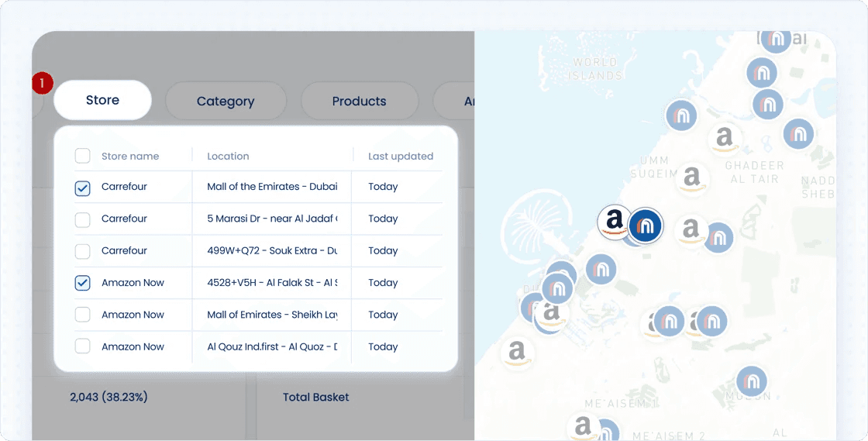Screen dimensions: 868x441
Task: Click Carrefour name in 5 Marasi Dr row
Action: click(124, 219)
